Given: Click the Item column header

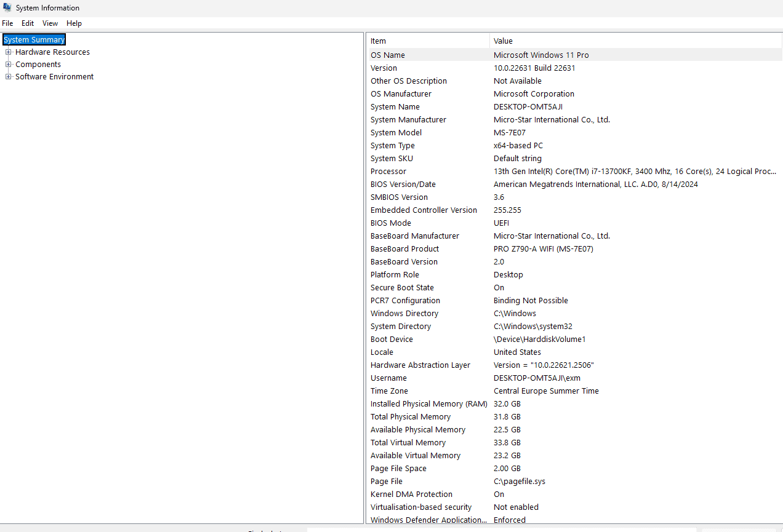Looking at the screenshot, I should (x=428, y=41).
